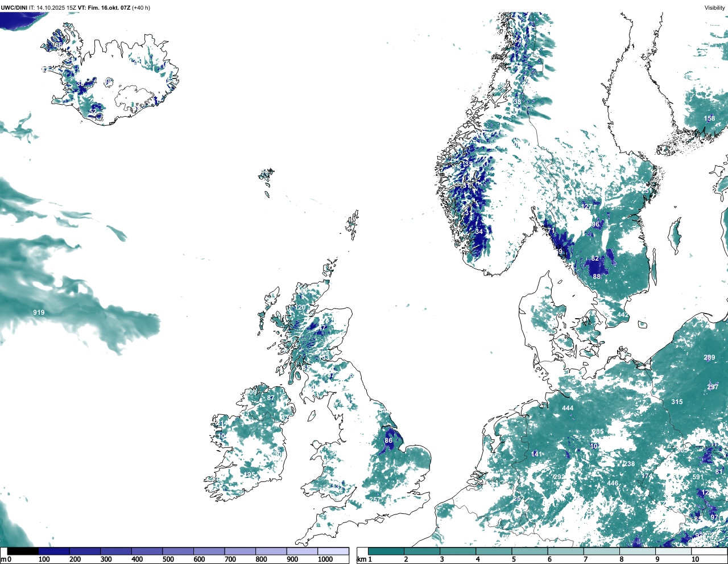Click the 1000 tick label on meter scale
This screenshot has height=564, width=728.
tap(325, 559)
